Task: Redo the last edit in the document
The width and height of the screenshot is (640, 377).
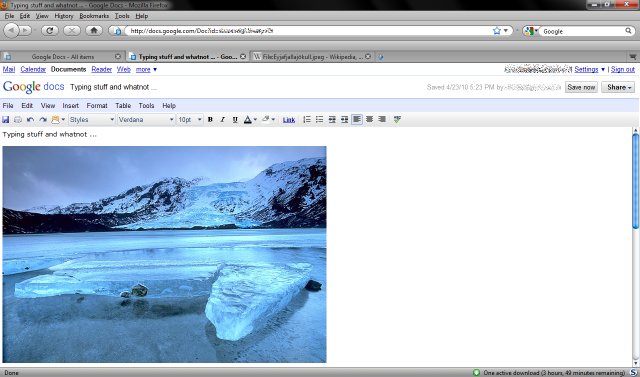Action: (x=43, y=120)
